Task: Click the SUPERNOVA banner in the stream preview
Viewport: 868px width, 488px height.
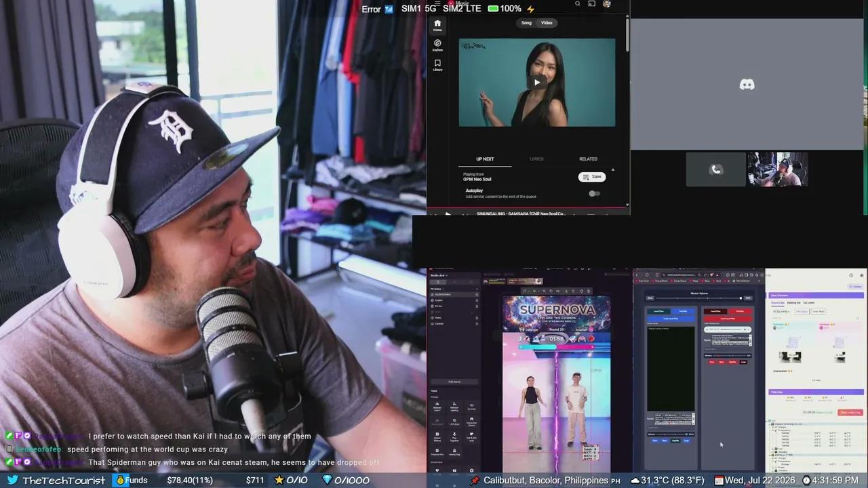Action: point(556,314)
